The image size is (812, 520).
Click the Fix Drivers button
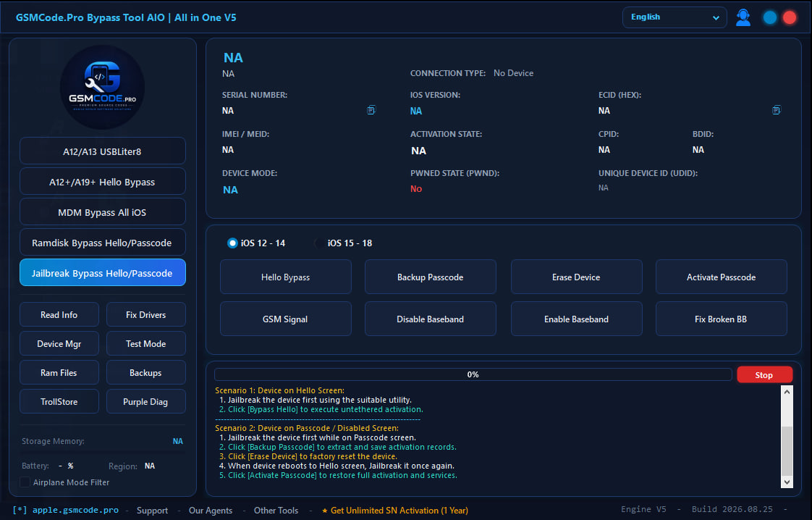tap(146, 315)
